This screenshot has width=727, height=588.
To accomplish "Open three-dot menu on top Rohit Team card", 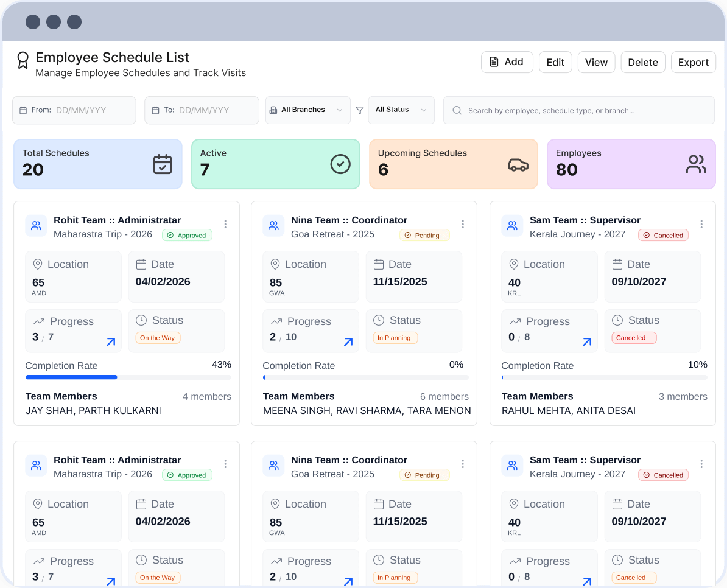I will tap(225, 224).
